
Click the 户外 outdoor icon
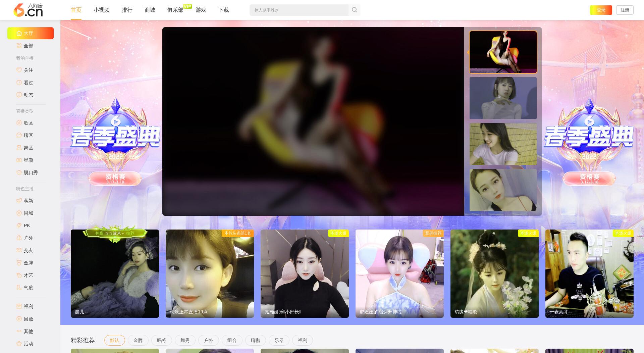pyautogui.click(x=19, y=238)
